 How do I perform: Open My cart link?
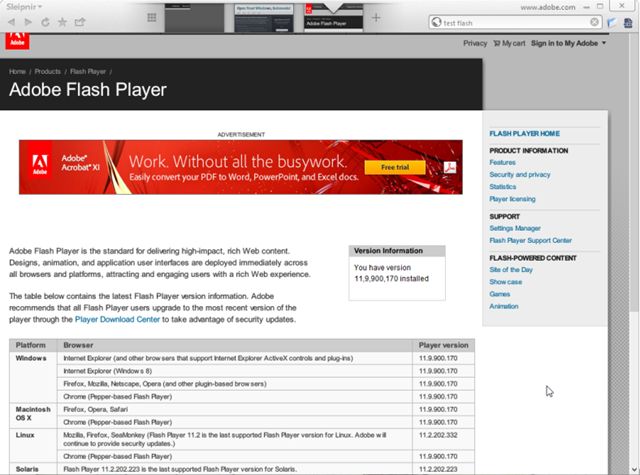click(509, 43)
